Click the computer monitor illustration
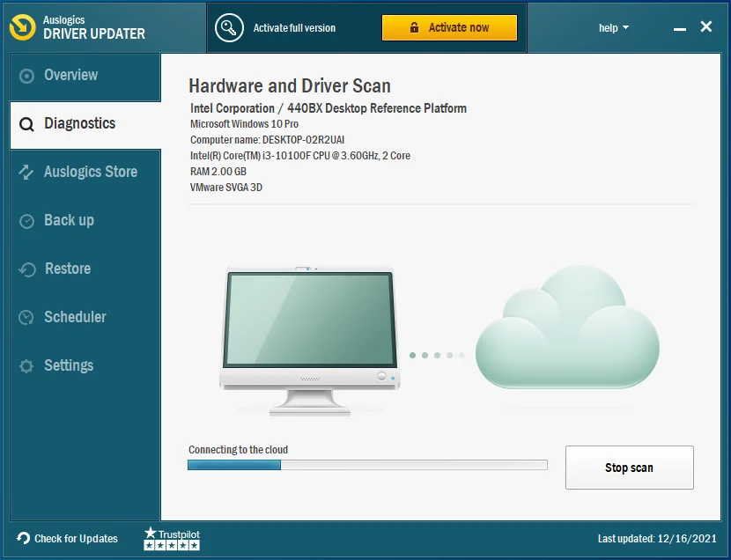Image resolution: width=731 pixels, height=560 pixels. pos(309,341)
